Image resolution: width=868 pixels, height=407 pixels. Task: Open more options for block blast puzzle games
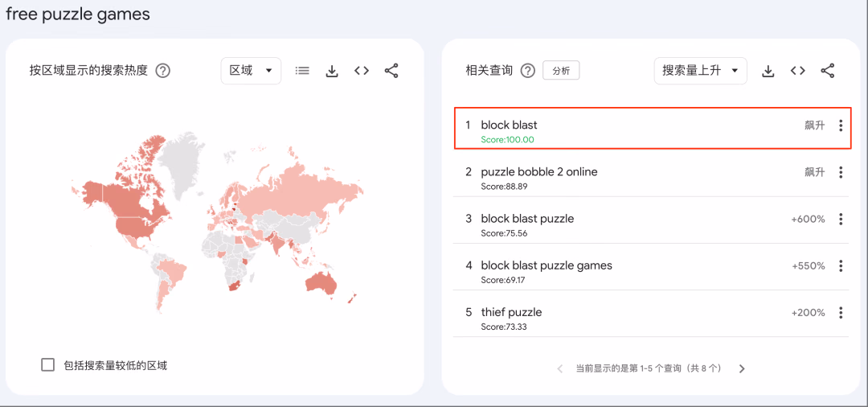coord(841,266)
